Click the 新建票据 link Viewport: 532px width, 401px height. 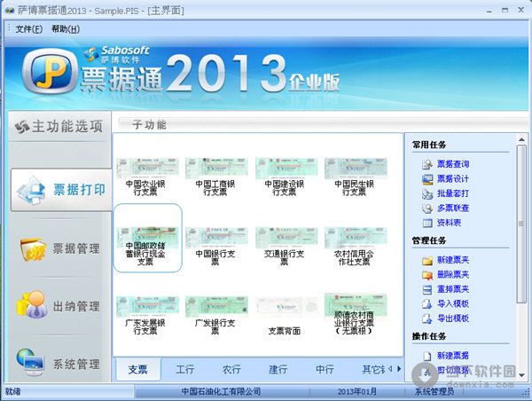[453, 356]
